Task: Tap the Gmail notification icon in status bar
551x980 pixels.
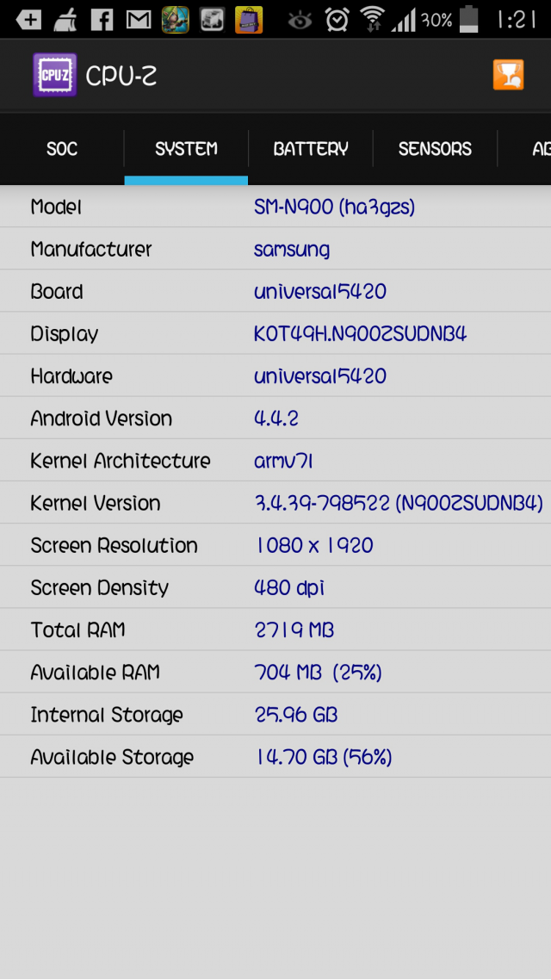Action: pos(139,19)
